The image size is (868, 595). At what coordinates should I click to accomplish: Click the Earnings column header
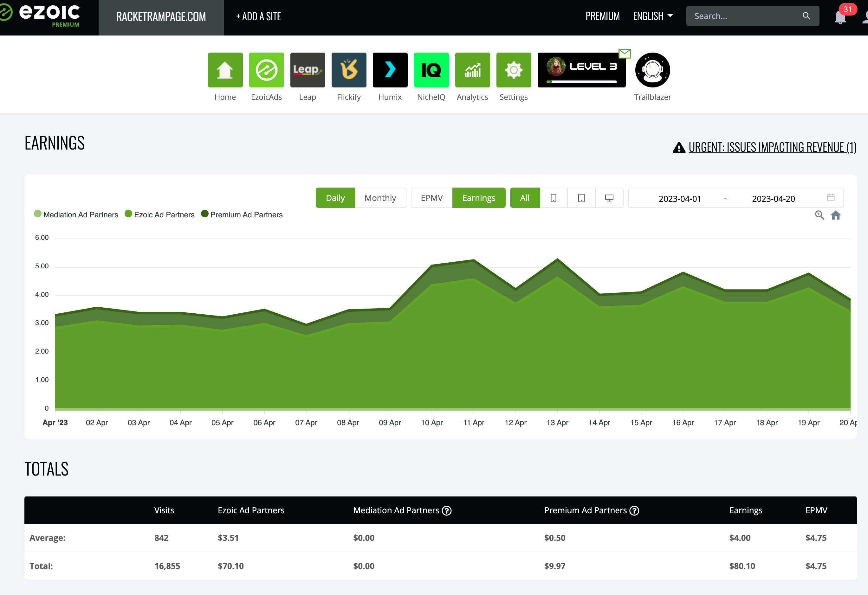coord(746,511)
